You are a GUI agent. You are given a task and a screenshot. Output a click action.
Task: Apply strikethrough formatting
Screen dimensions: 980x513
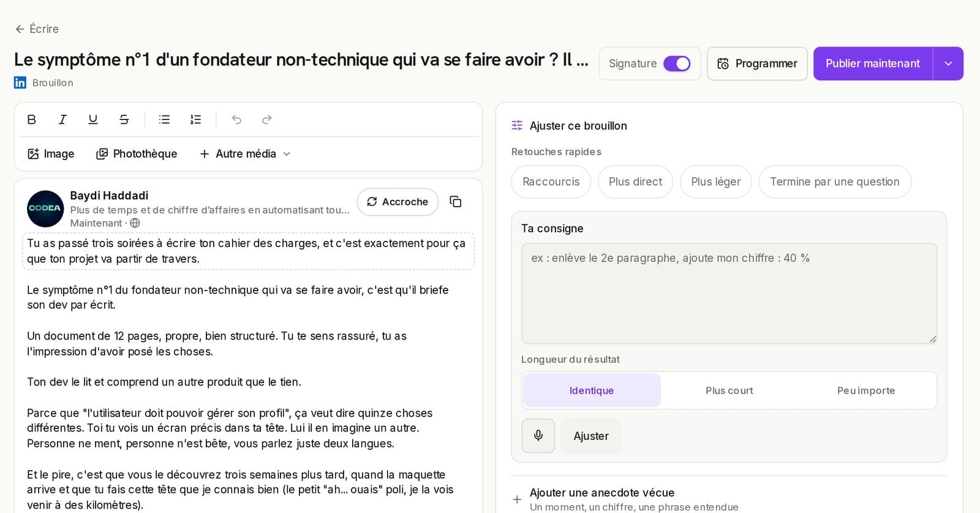click(124, 120)
